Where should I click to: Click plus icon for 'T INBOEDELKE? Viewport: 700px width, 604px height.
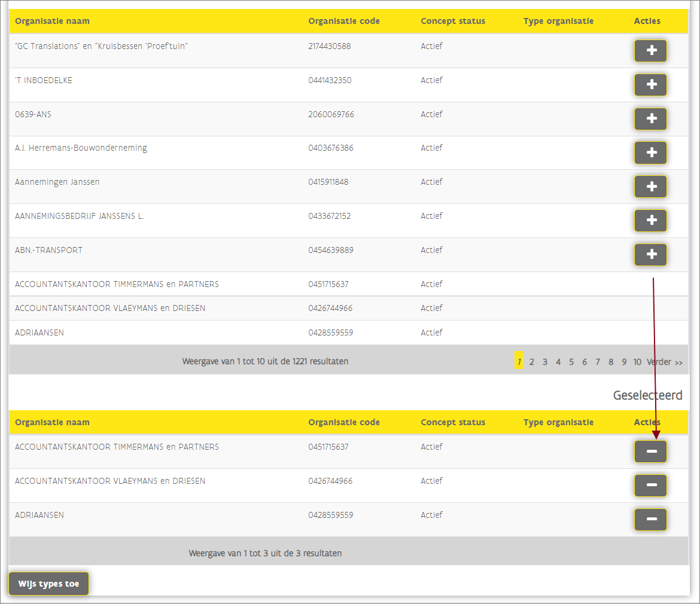[x=650, y=85]
